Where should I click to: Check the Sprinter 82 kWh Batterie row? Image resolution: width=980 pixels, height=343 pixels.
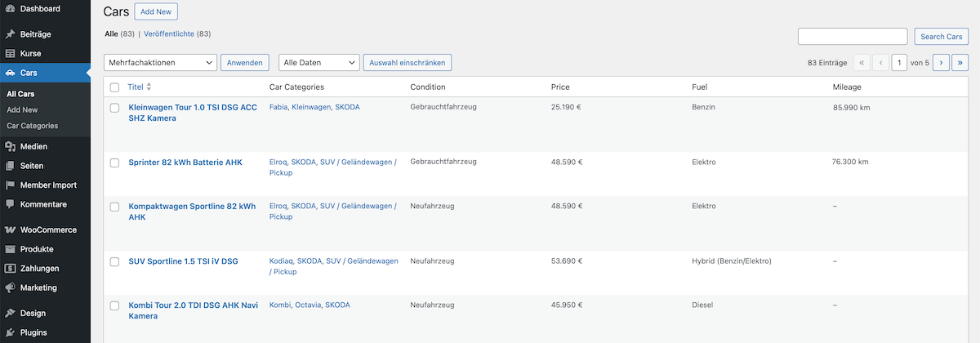click(x=114, y=163)
